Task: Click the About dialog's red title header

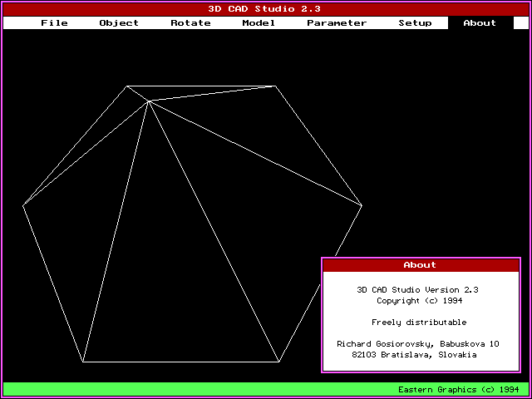Action: click(x=421, y=265)
